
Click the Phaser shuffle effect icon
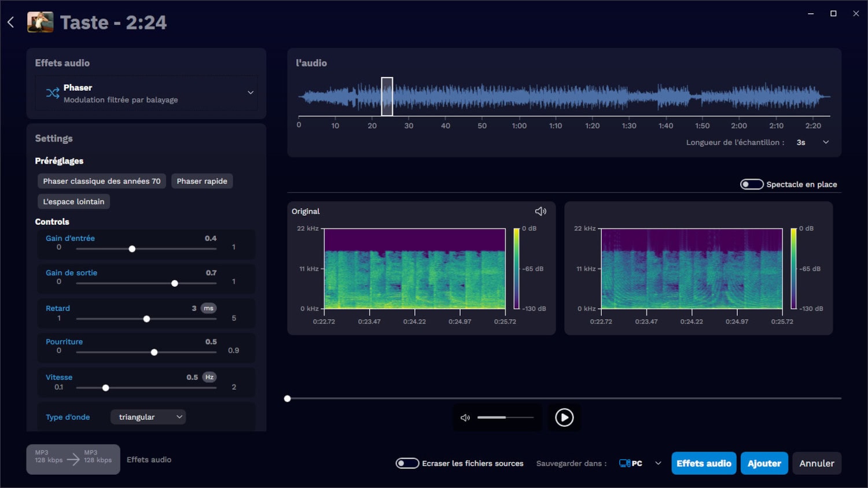coord(53,93)
